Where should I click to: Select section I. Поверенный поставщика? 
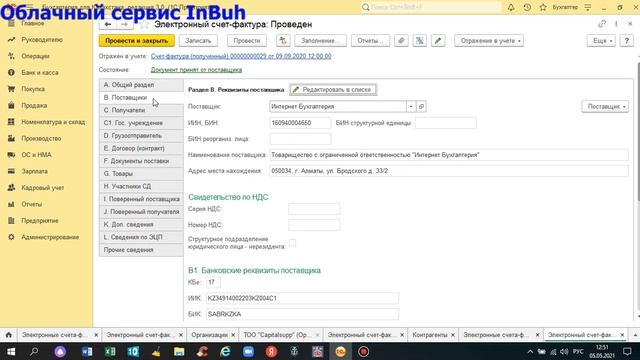[141, 199]
